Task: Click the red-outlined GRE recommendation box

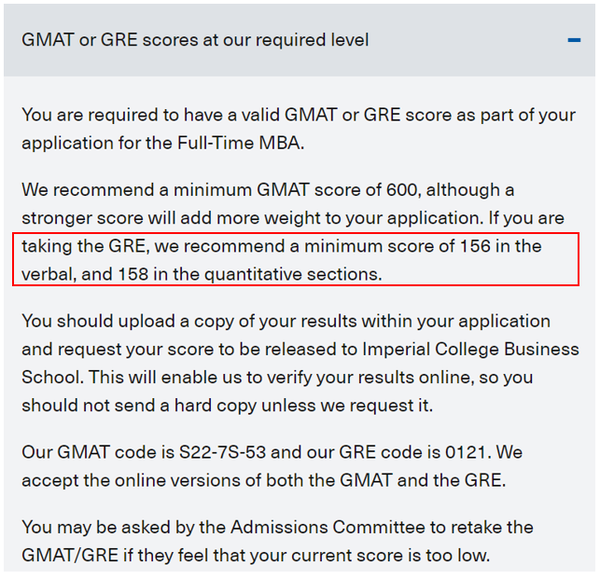Action: click(x=296, y=260)
